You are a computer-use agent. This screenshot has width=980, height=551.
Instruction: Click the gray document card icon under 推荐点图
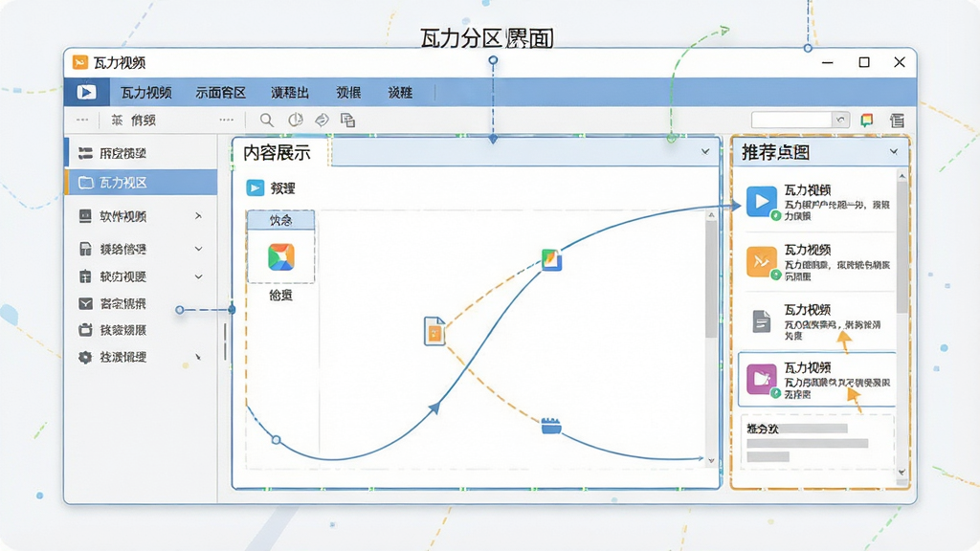coord(761,321)
